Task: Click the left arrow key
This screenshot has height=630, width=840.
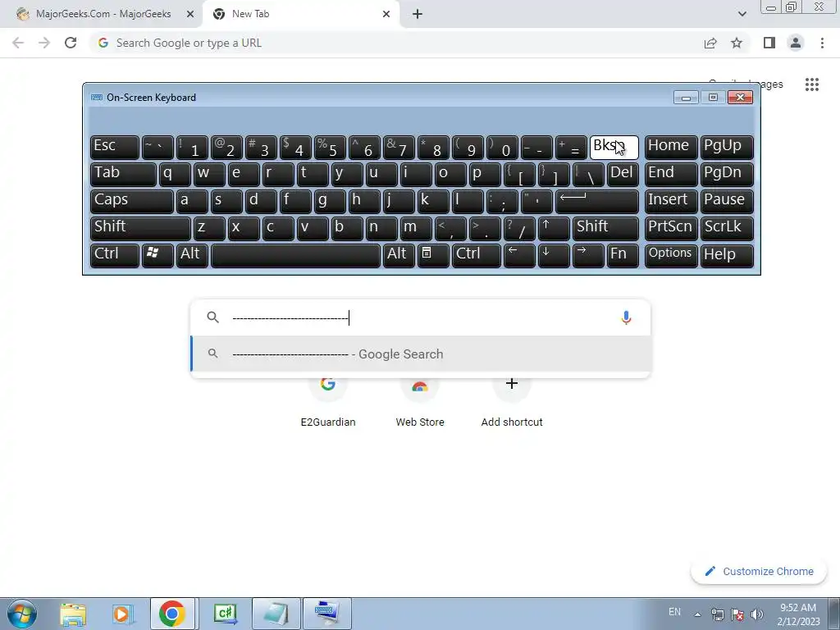Action: [519, 255]
